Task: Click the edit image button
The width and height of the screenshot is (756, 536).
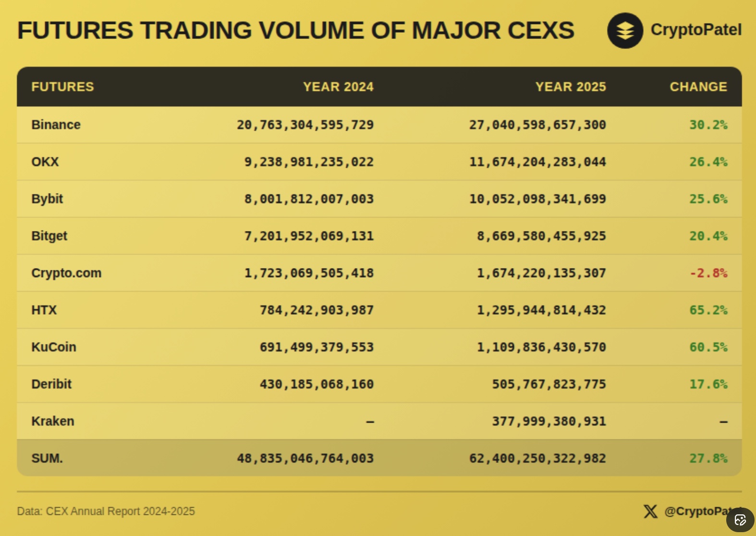Action: click(x=740, y=520)
